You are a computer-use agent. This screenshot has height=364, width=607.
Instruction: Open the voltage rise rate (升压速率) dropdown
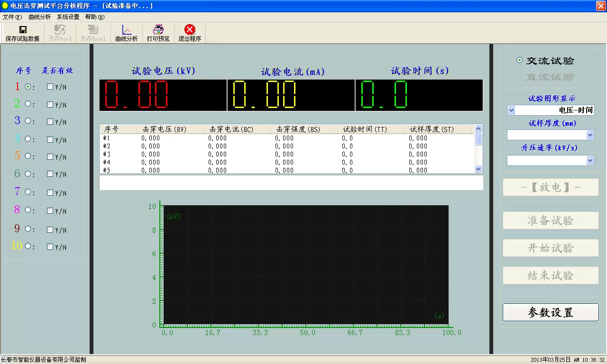590,161
